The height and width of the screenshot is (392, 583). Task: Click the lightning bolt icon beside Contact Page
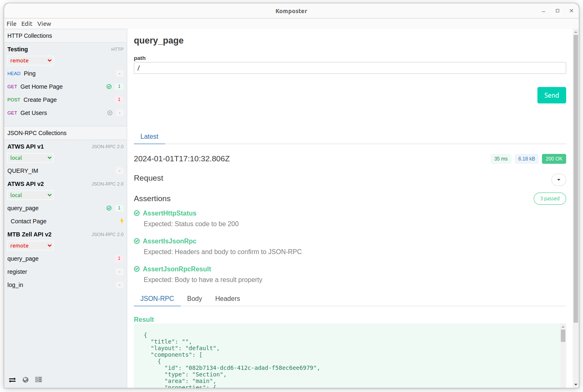click(x=122, y=221)
